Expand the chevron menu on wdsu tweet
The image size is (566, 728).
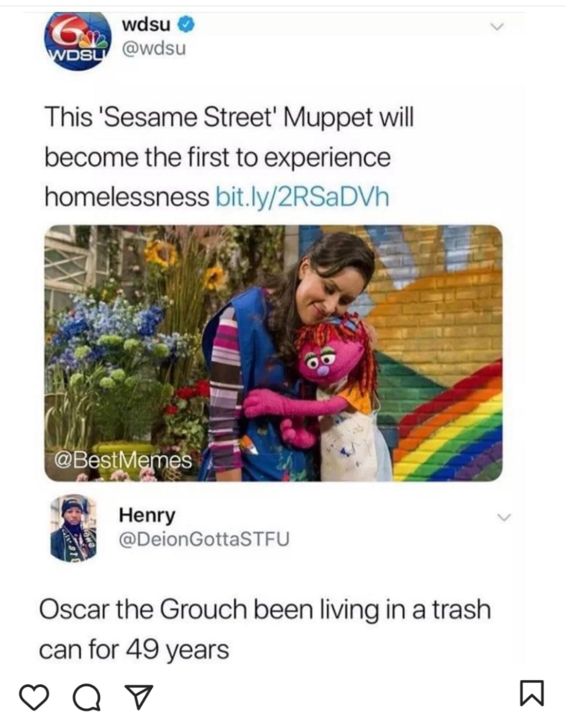(497, 27)
